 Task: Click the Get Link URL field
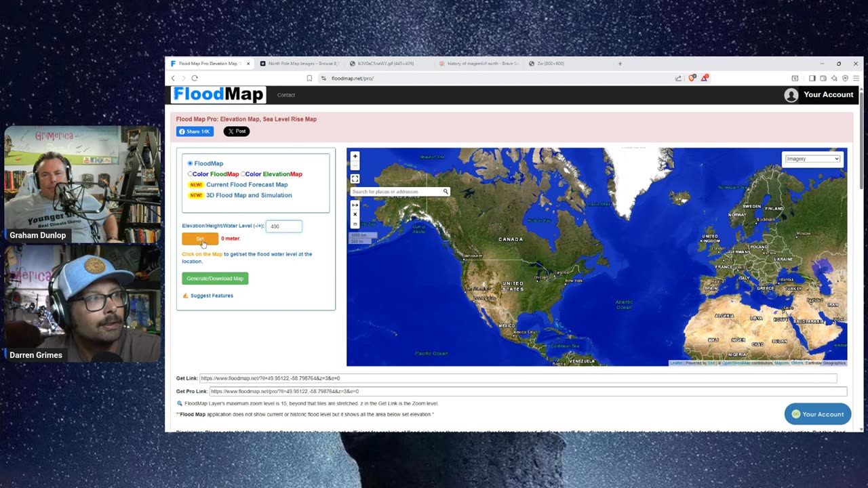coord(518,378)
